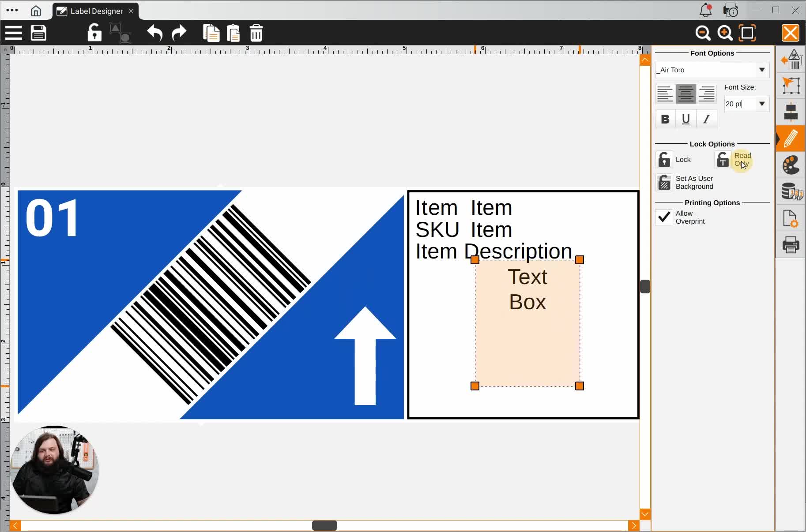Select the white up arrow shape
The width and height of the screenshot is (806, 532).
pyautogui.click(x=365, y=356)
